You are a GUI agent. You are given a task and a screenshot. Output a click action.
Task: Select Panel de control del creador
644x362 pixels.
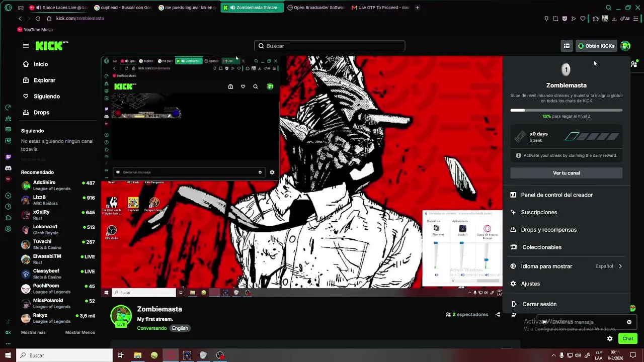567,195
